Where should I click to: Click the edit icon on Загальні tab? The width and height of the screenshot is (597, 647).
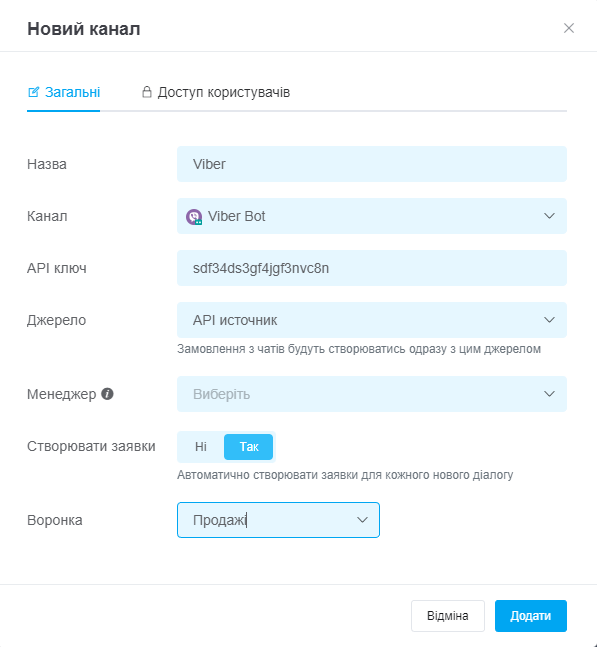[x=33, y=92]
